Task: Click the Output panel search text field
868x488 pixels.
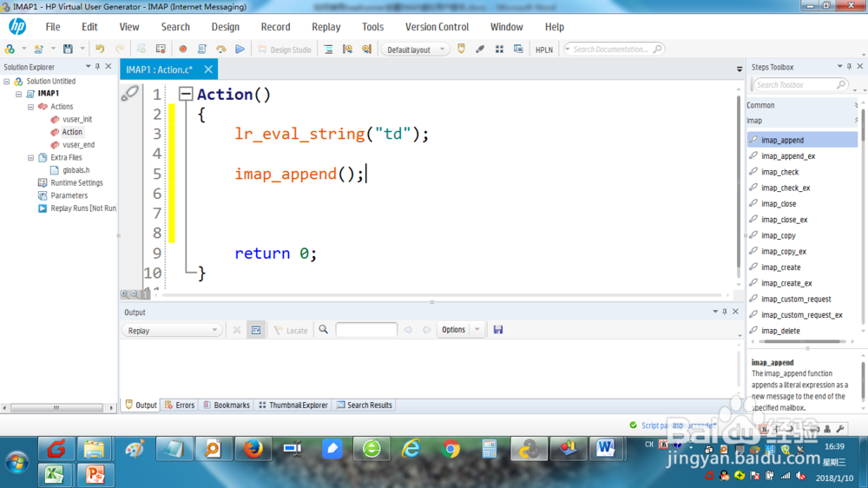Action: (366, 330)
